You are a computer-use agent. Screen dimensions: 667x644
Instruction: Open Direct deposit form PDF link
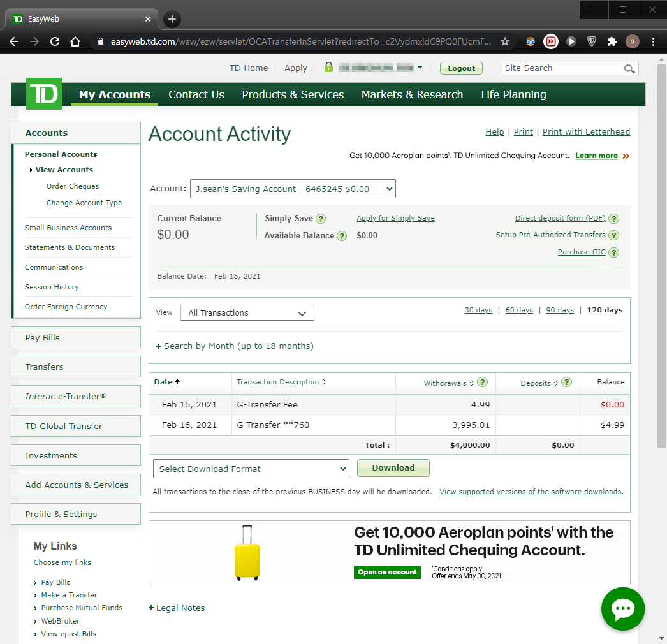pyautogui.click(x=561, y=218)
